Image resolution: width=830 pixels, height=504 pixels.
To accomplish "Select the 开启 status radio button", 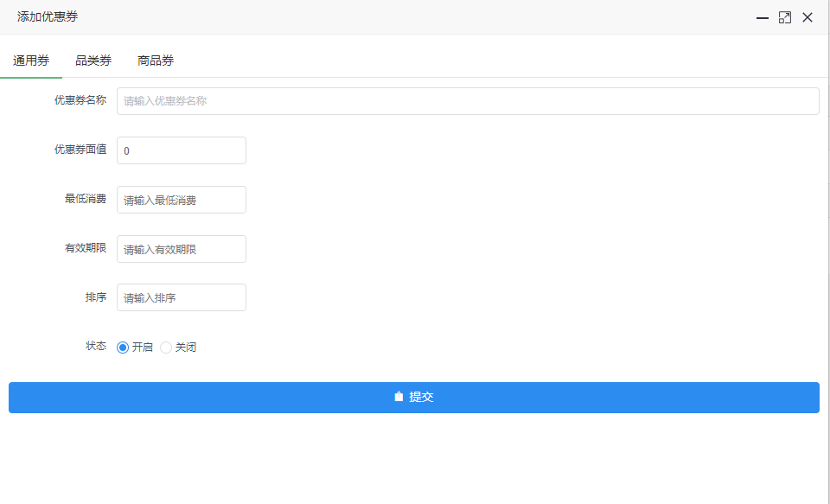I will point(123,348).
